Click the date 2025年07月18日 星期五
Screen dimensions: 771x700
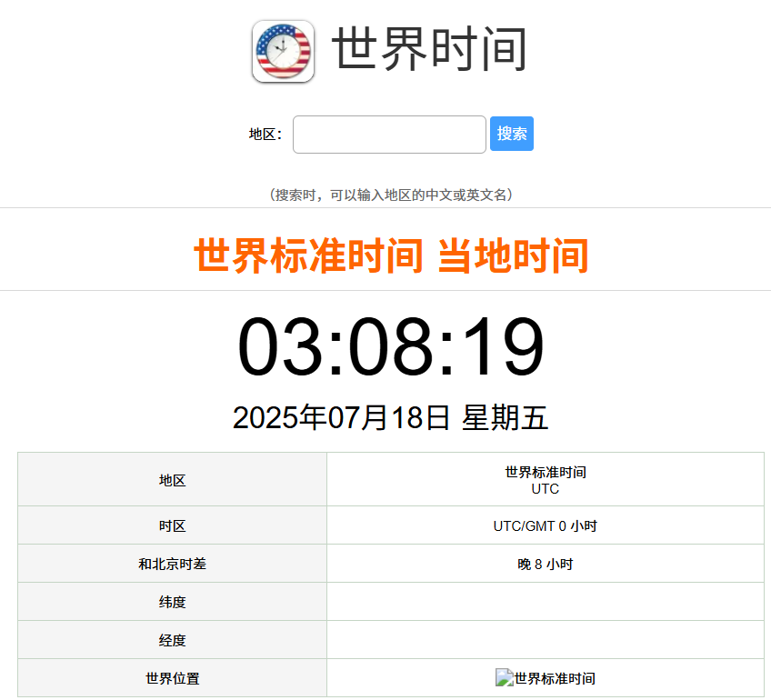click(x=390, y=418)
